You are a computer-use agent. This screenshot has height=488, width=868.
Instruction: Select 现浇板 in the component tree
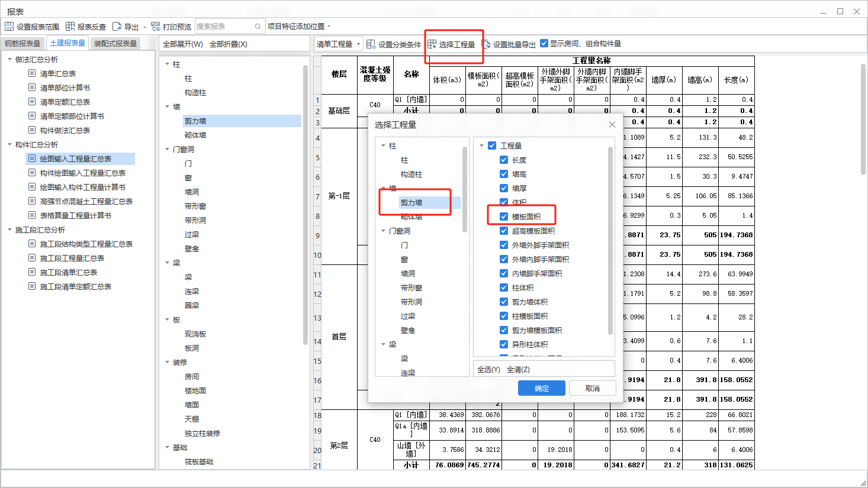(x=195, y=334)
